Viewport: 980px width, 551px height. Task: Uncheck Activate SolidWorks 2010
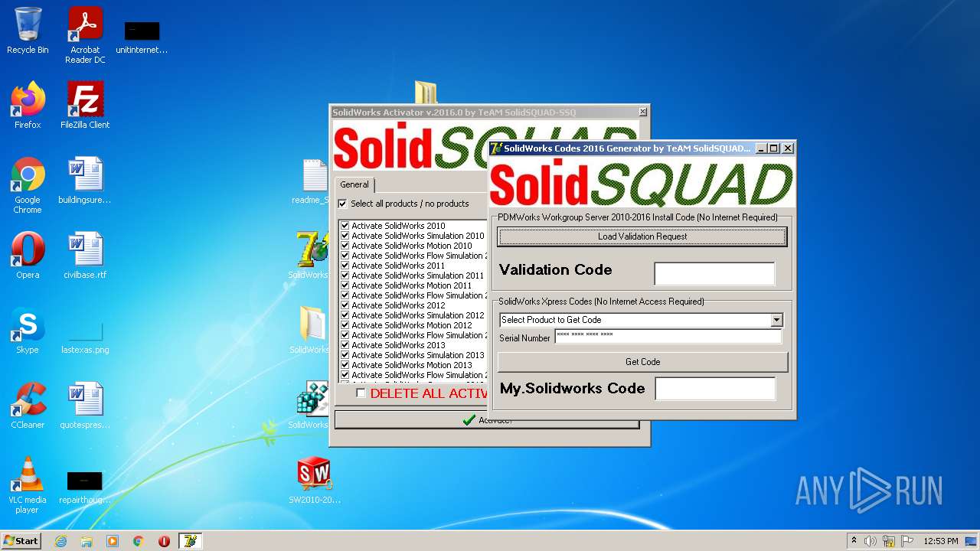[x=345, y=226]
